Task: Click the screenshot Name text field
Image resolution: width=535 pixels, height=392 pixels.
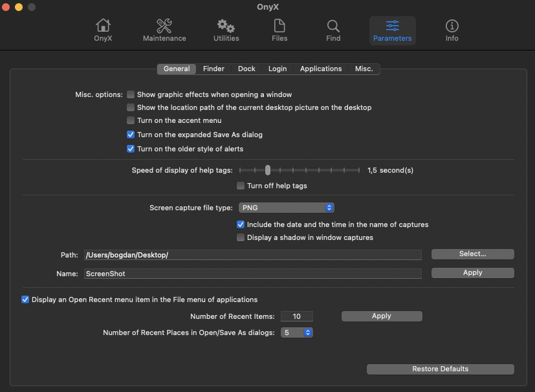Action: [x=252, y=274]
